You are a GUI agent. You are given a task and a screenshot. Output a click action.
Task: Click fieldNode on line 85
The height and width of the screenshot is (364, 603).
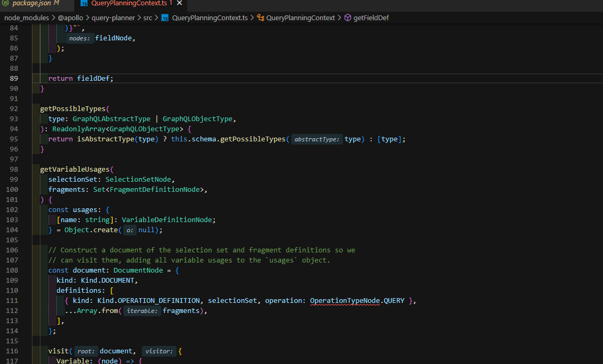tap(113, 38)
